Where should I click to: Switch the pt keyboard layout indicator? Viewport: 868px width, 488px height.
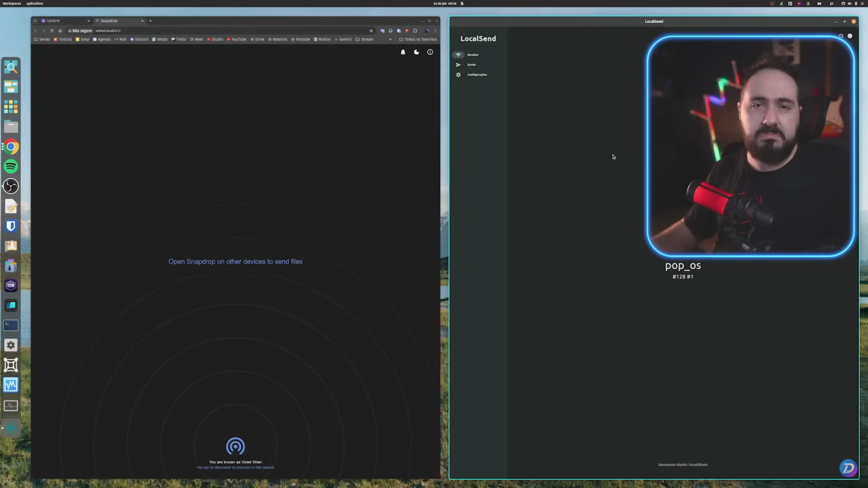point(831,3)
